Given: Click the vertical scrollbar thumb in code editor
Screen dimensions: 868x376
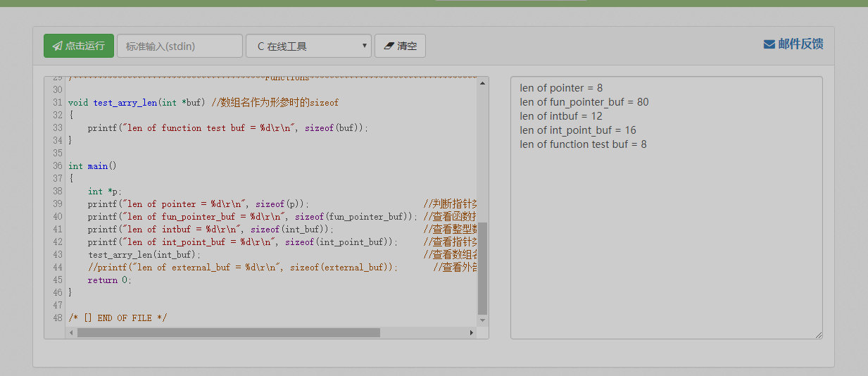Looking at the screenshot, I should tap(482, 269).
